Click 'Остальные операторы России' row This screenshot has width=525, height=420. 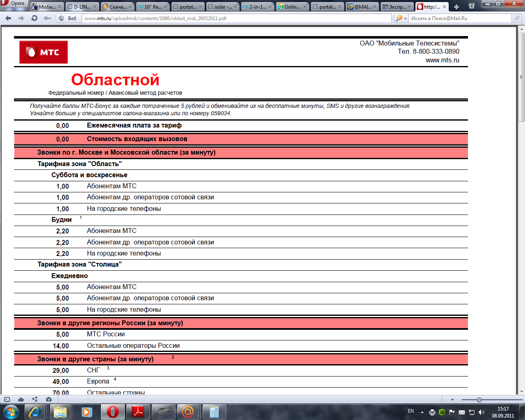pos(133,346)
